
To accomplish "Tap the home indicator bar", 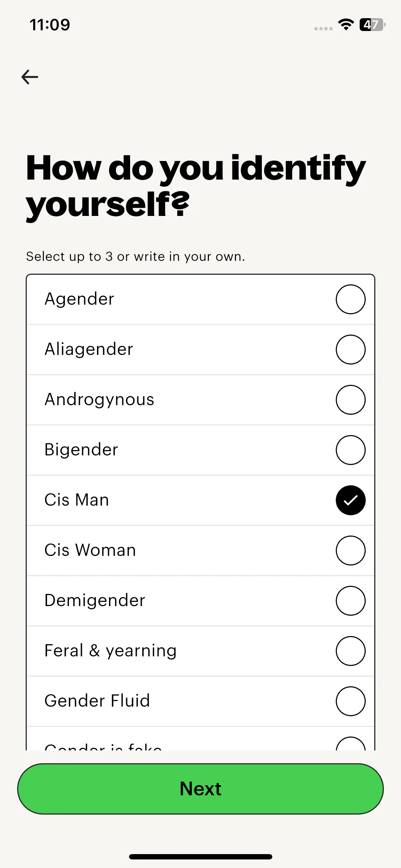I will 200,857.
